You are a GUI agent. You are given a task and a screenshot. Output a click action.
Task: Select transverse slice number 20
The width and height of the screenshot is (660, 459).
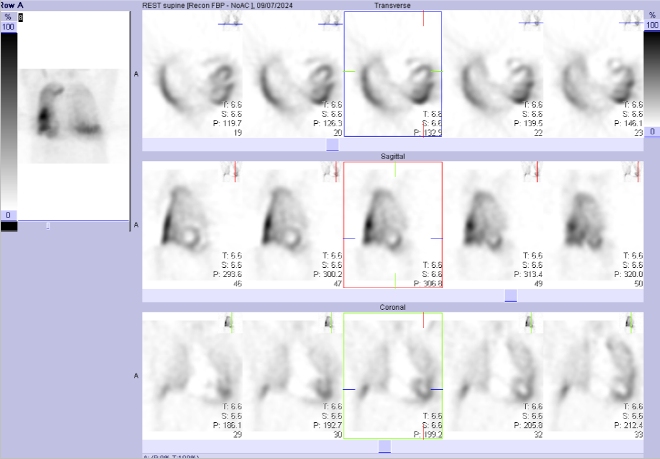293,74
